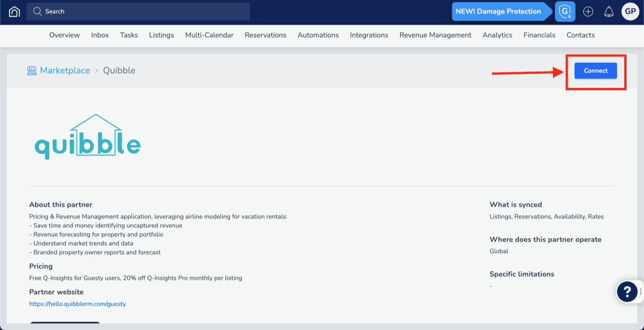Click the search magnifier icon
The width and height of the screenshot is (644, 330).
[37, 11]
